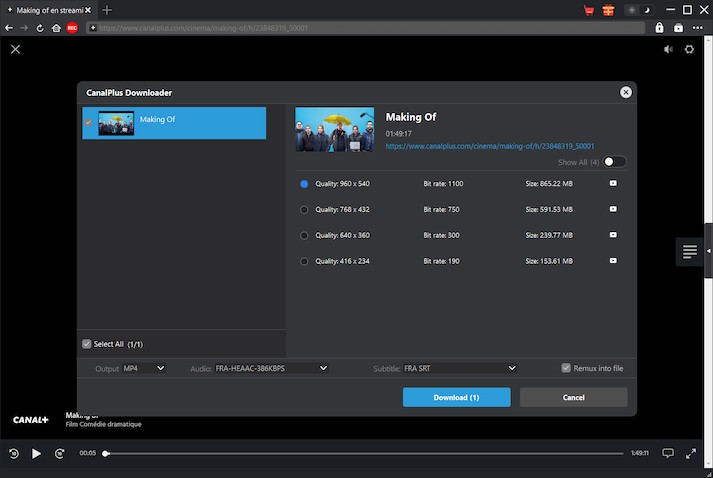Screen dimensions: 713x478
Task: Open the three-dot more options menu
Action: (698, 28)
